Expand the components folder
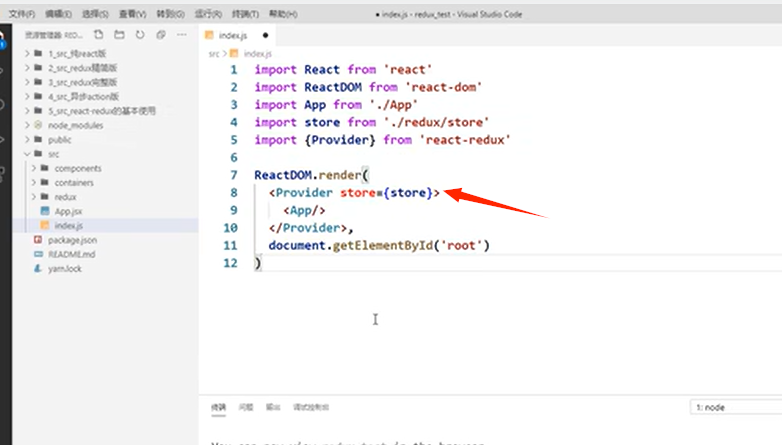This screenshot has height=445, width=782. tap(34, 168)
